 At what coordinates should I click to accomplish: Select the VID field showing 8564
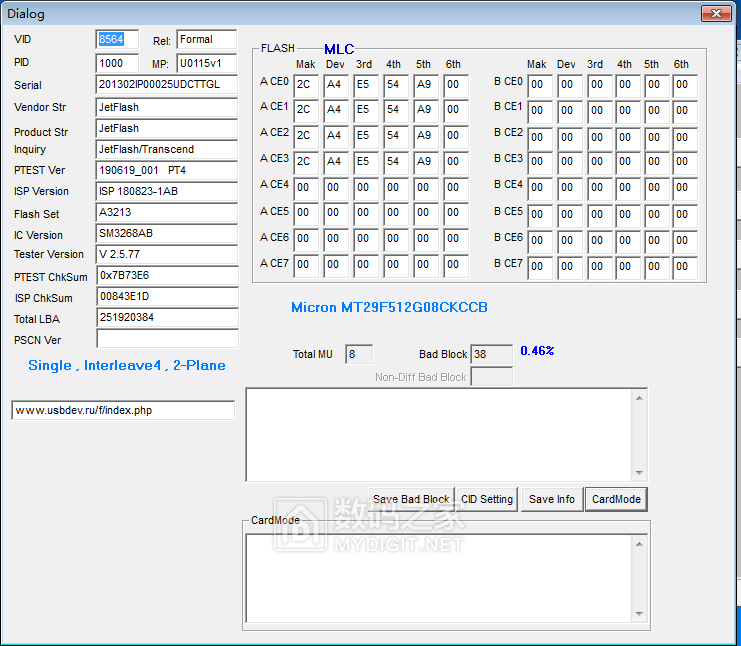(117, 39)
